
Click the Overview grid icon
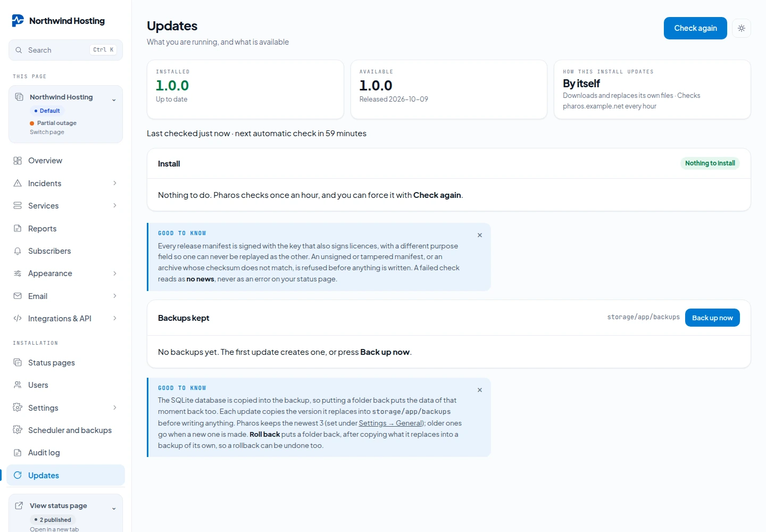18,161
